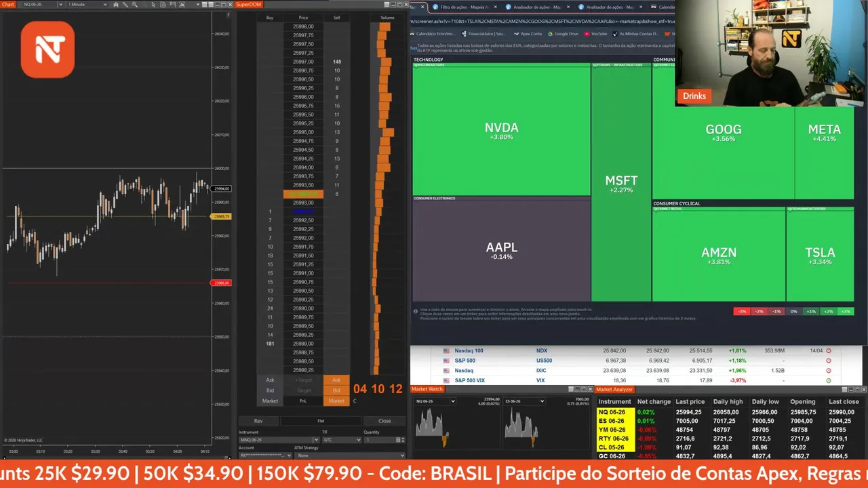
Task: Close the Filtro de ações browser tab
Action: pos(495,7)
